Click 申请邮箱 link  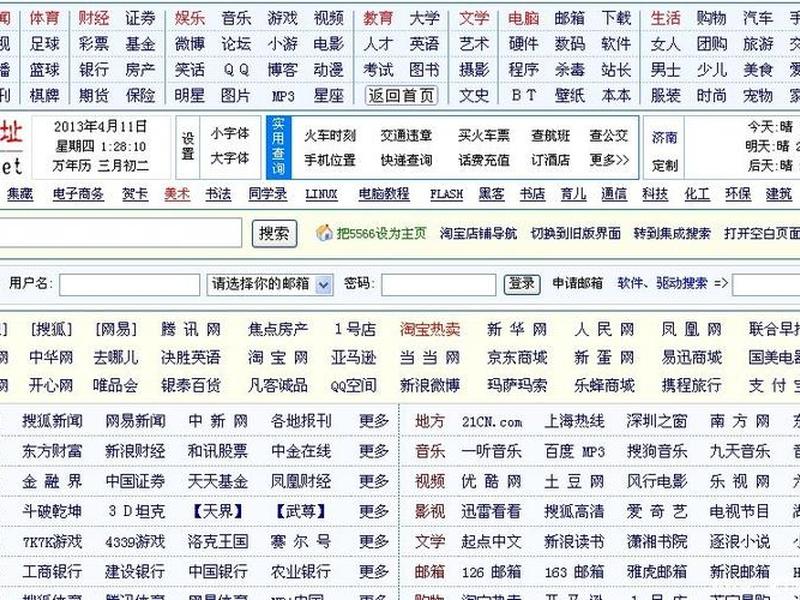pos(578,283)
